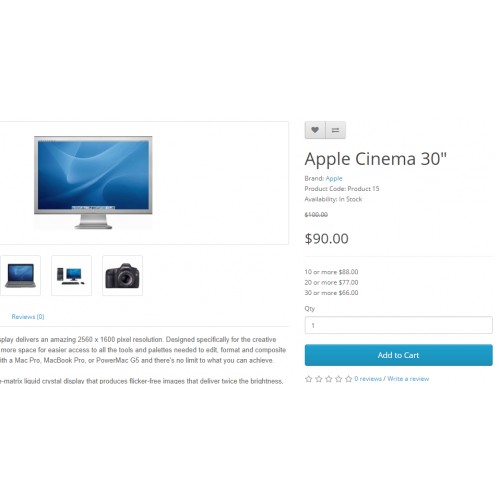Open the camera thumbnail image

point(122,275)
